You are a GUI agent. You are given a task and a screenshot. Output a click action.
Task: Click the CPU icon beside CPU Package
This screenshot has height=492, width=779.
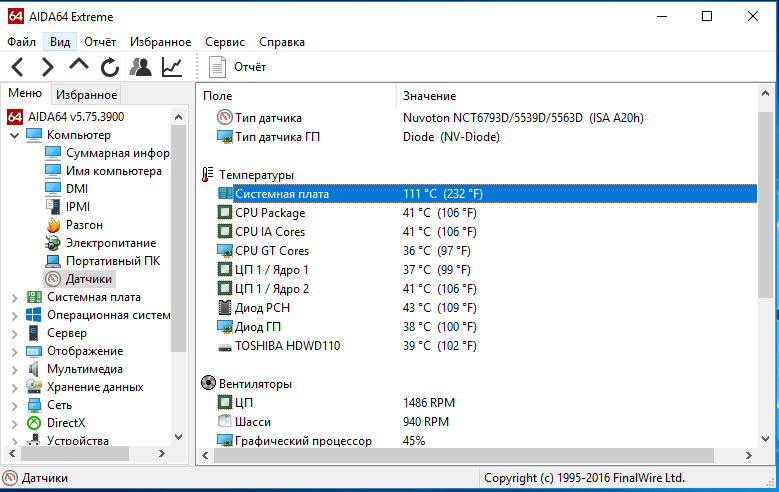[225, 213]
